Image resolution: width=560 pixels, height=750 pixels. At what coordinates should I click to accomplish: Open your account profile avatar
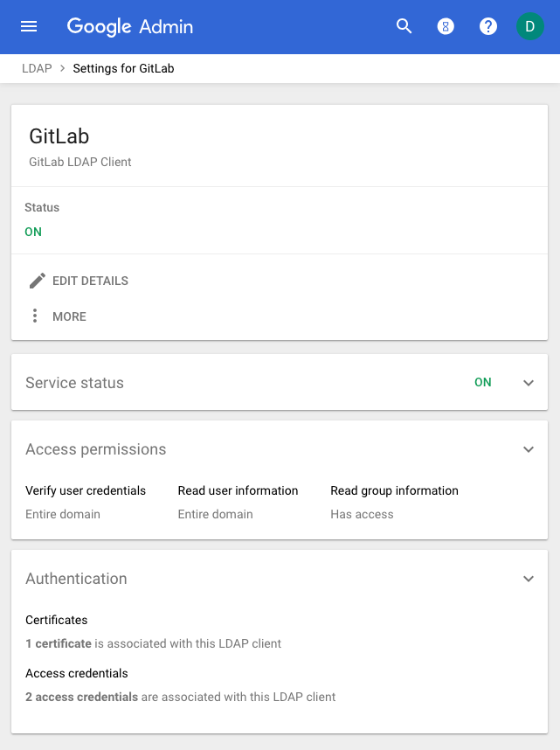(x=529, y=26)
